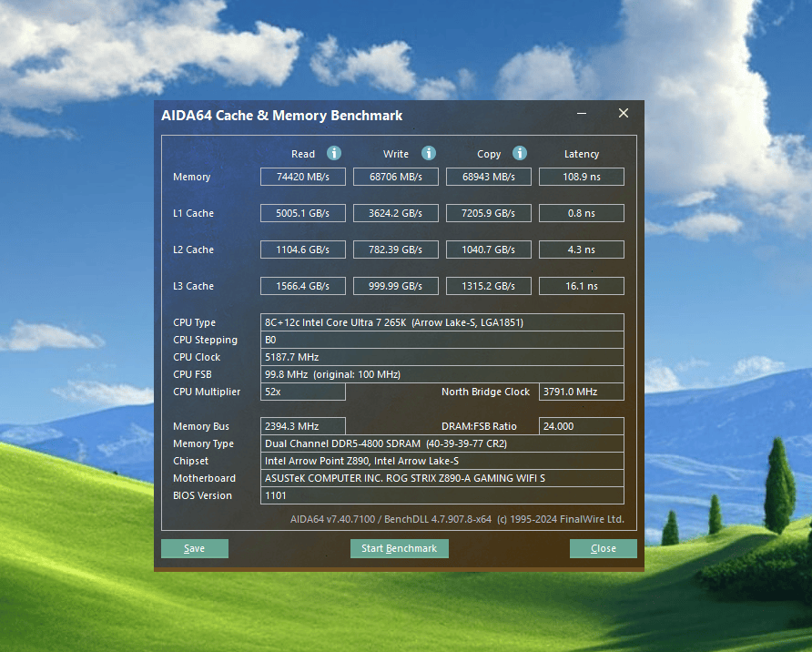Click the L3 Cache row label
The image size is (812, 652).
pos(193,286)
